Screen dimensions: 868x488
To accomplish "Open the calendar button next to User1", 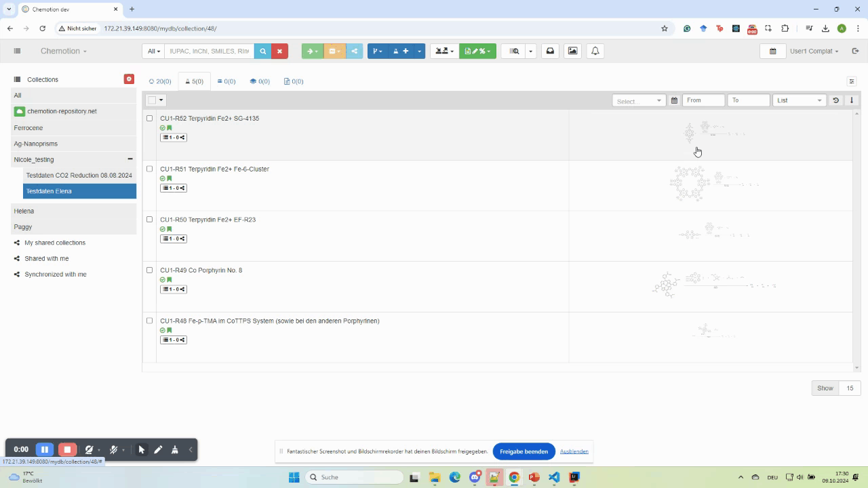I will [772, 51].
